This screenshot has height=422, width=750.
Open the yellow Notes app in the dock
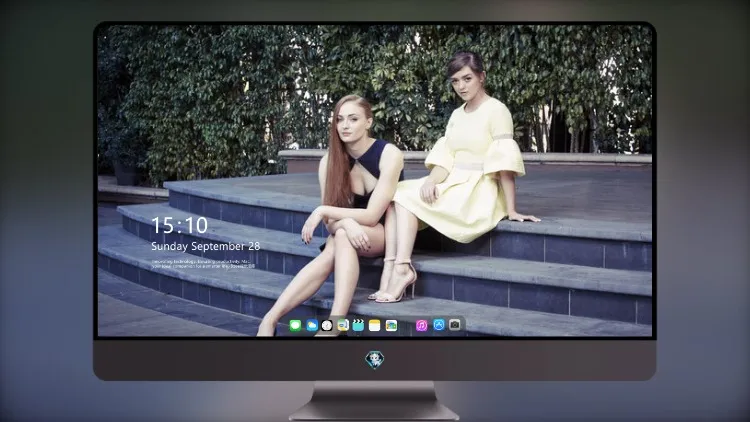coord(375,326)
